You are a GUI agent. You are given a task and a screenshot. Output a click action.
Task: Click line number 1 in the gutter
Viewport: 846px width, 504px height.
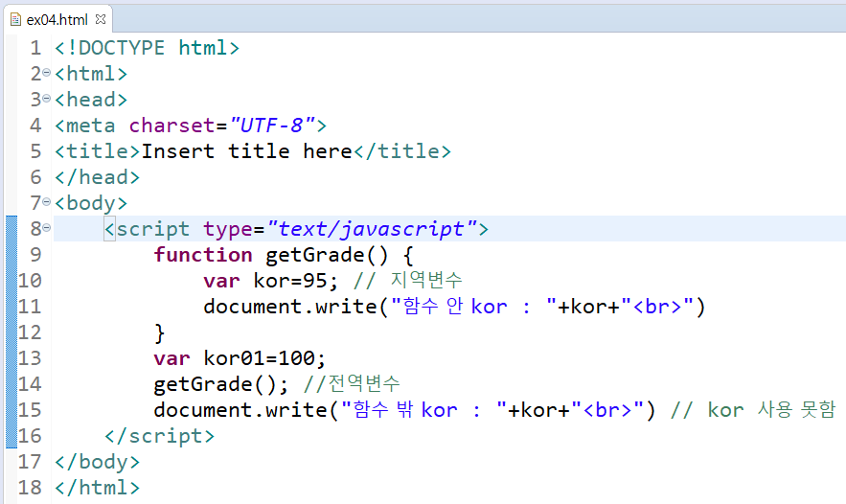pyautogui.click(x=35, y=48)
